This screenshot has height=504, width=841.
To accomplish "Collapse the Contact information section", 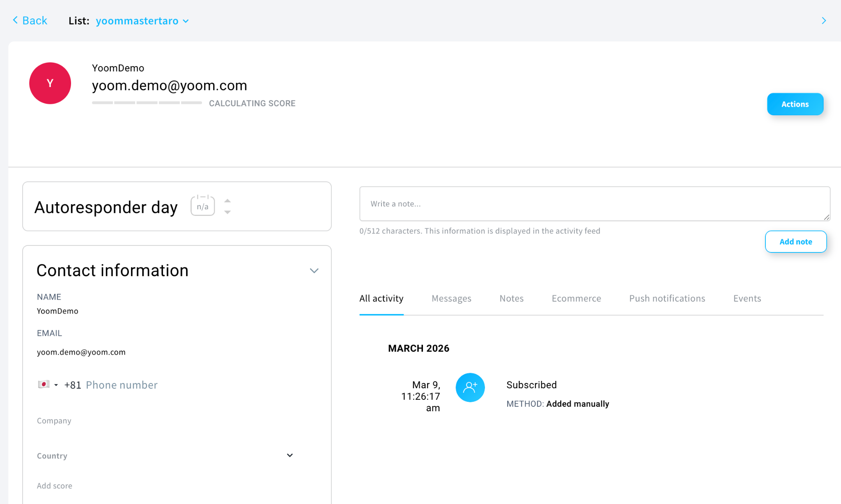I will (314, 270).
